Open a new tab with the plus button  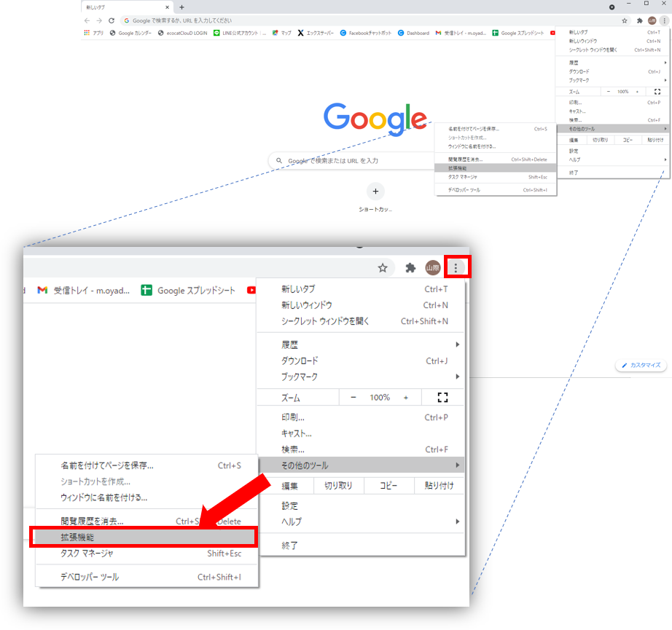point(181,7)
